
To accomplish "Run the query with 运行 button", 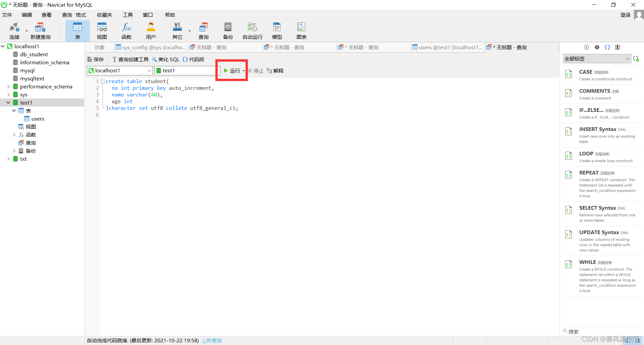I will click(x=232, y=71).
